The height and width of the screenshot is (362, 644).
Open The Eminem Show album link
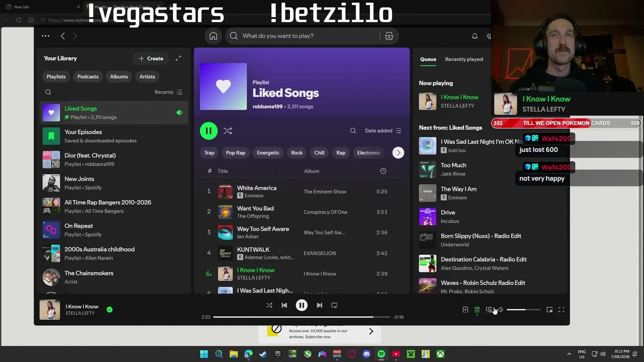325,192
